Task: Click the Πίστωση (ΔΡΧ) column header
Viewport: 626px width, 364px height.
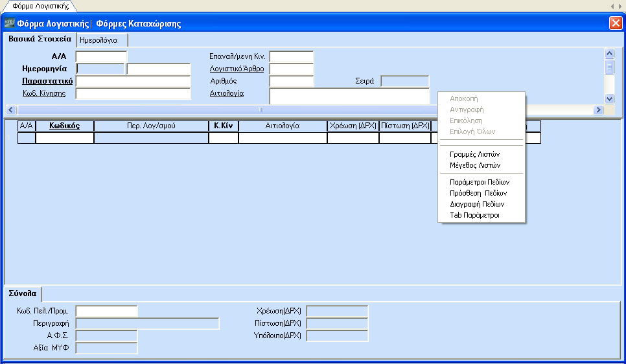Action: point(405,126)
